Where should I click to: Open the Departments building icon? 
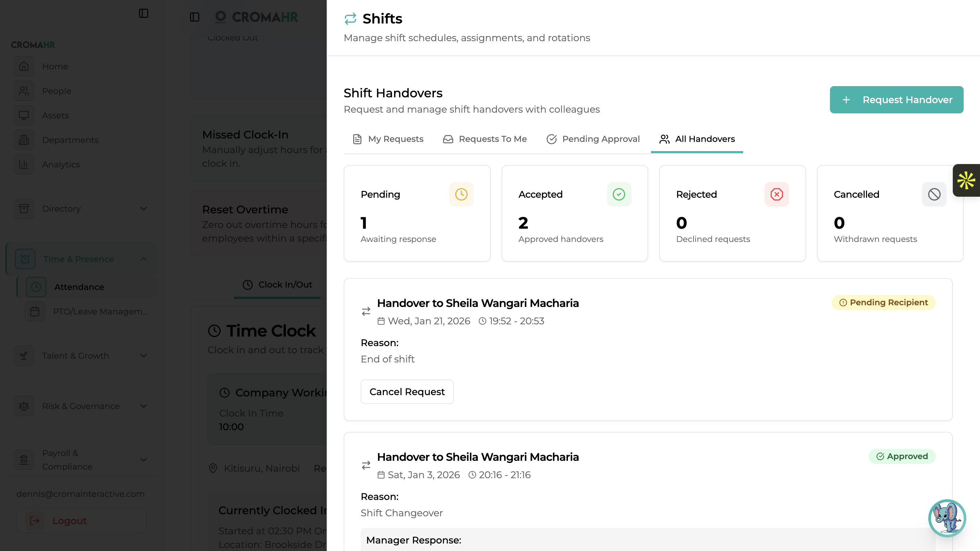[x=23, y=140]
